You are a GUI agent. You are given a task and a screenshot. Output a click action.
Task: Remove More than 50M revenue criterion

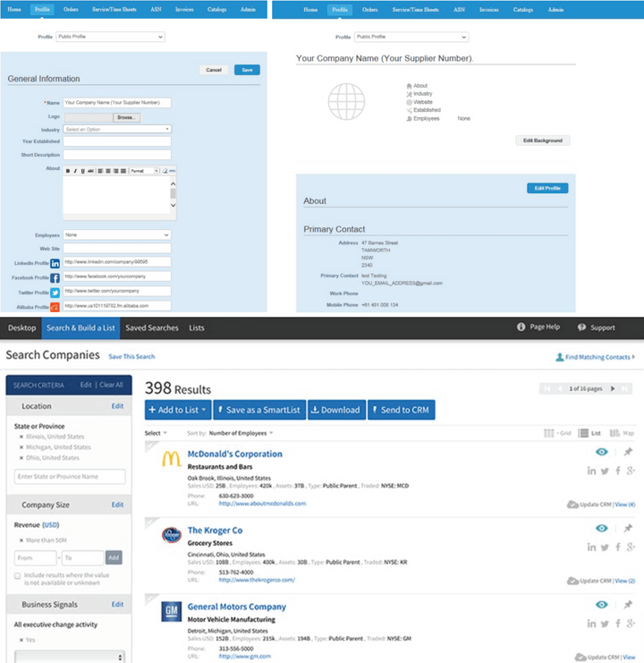(21, 540)
